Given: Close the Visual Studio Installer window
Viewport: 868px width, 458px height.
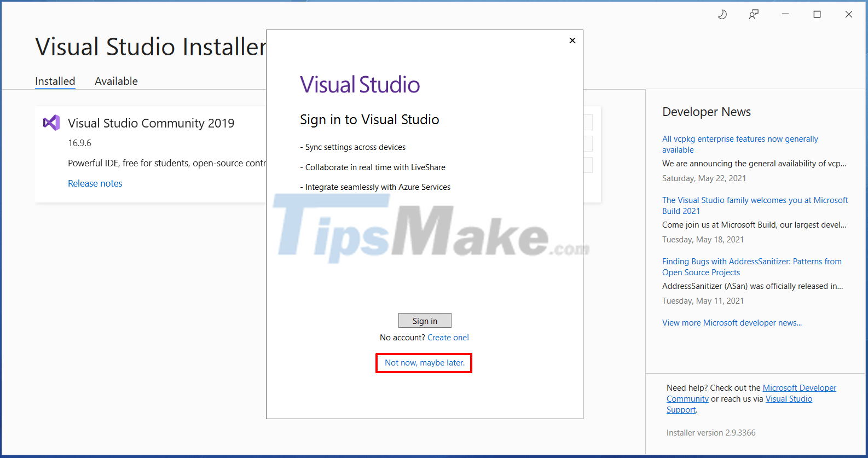Looking at the screenshot, I should (x=849, y=15).
